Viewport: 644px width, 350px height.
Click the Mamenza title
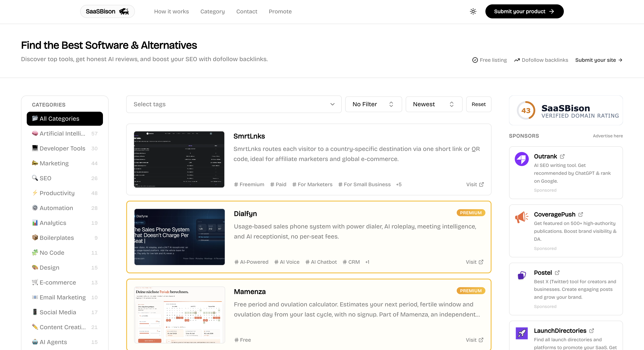point(250,292)
